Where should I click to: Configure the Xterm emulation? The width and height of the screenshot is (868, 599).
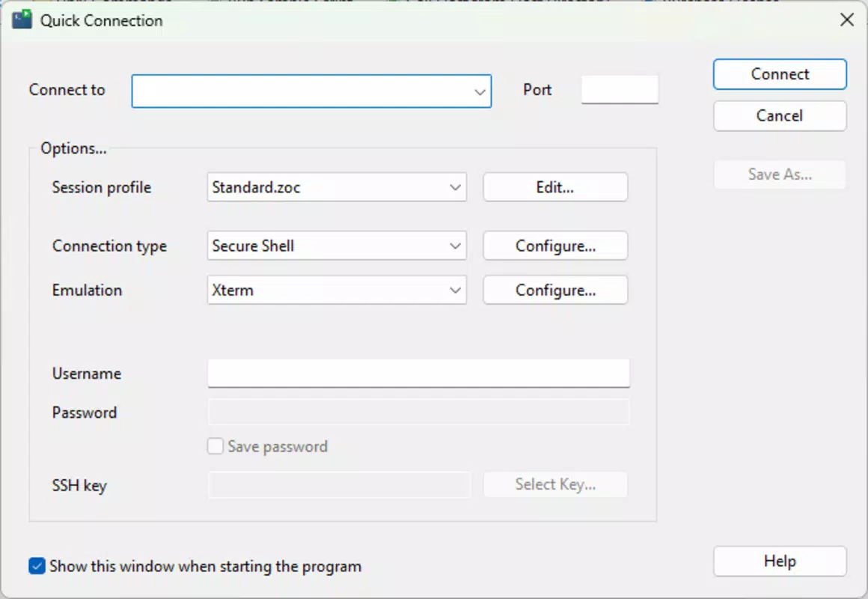[555, 290]
